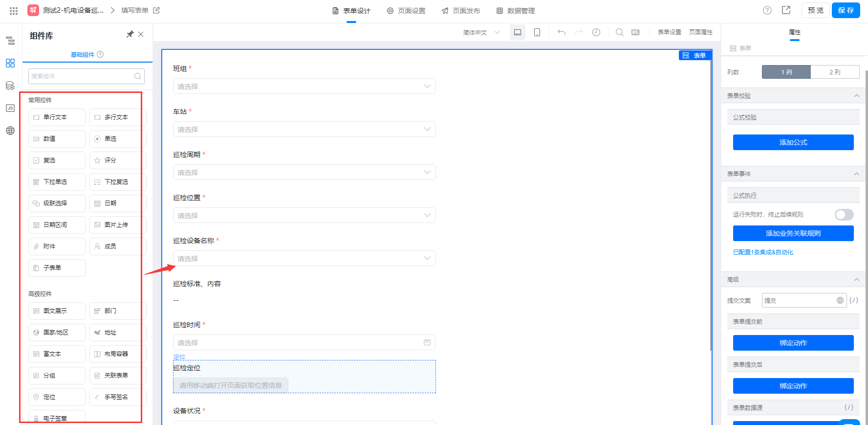Select the 2 列 column layout
This screenshot has width=868, height=425.
pos(835,72)
